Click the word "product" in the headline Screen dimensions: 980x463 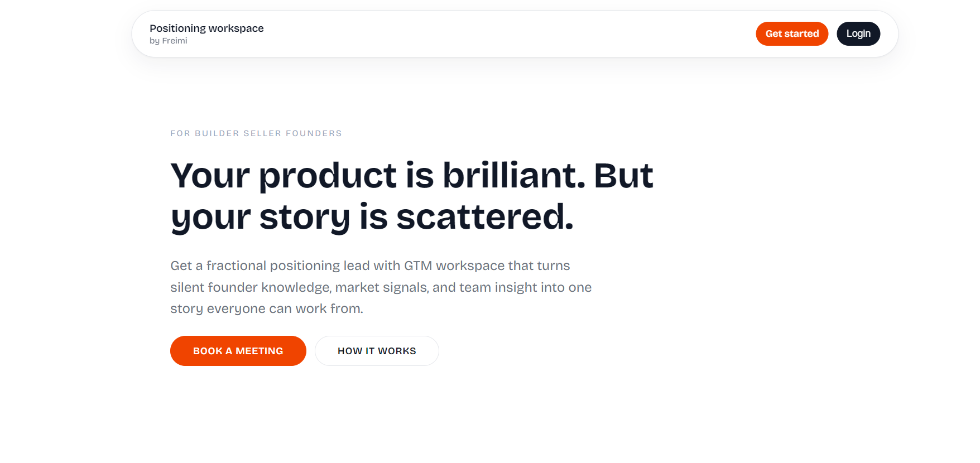[x=328, y=176]
